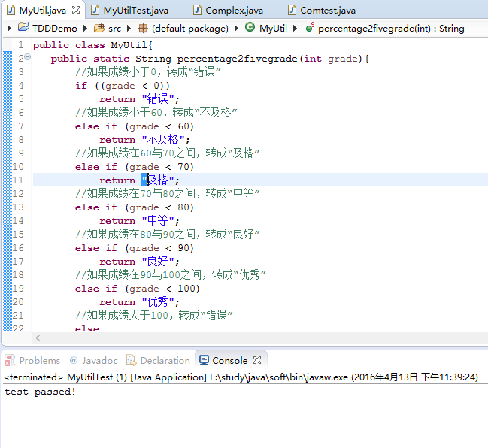
Task: Click 'else if (grade < 90)' line
Action: (x=135, y=248)
